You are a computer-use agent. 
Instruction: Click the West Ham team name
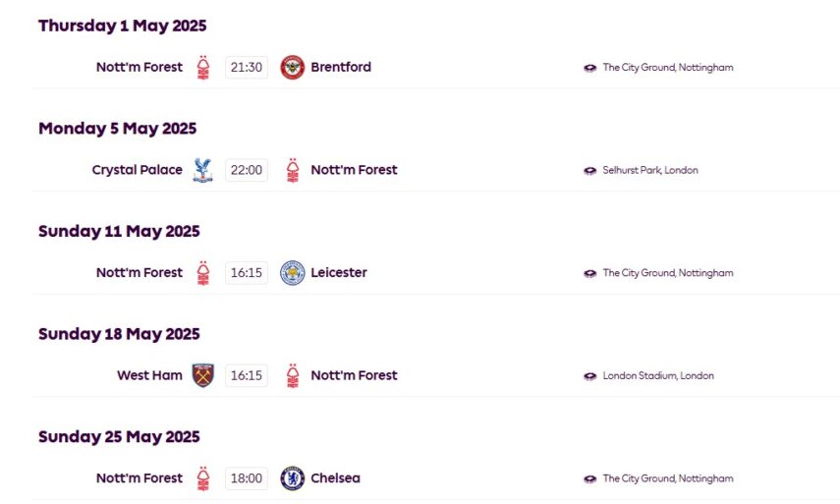[149, 375]
